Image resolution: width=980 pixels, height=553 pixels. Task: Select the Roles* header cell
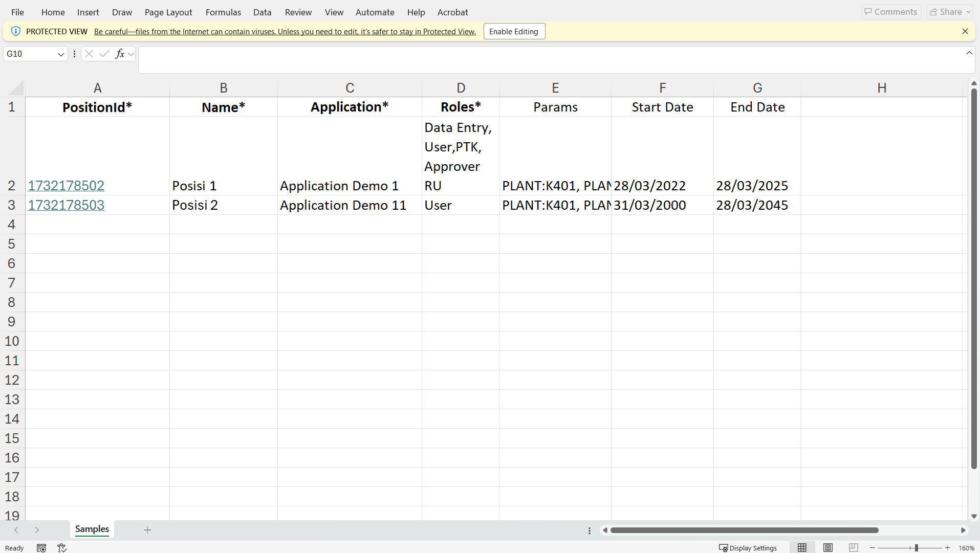point(461,107)
